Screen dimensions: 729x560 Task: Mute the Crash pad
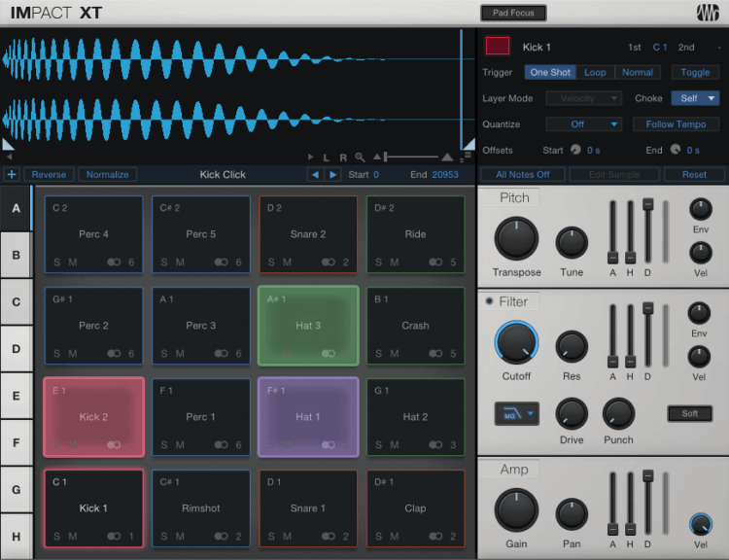[x=395, y=354]
